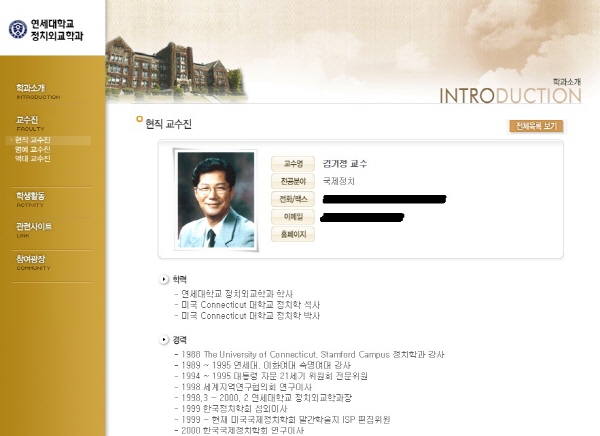Click the orange square bullet beside 현직 교수진
This screenshot has height=436, width=600.
tap(140, 119)
